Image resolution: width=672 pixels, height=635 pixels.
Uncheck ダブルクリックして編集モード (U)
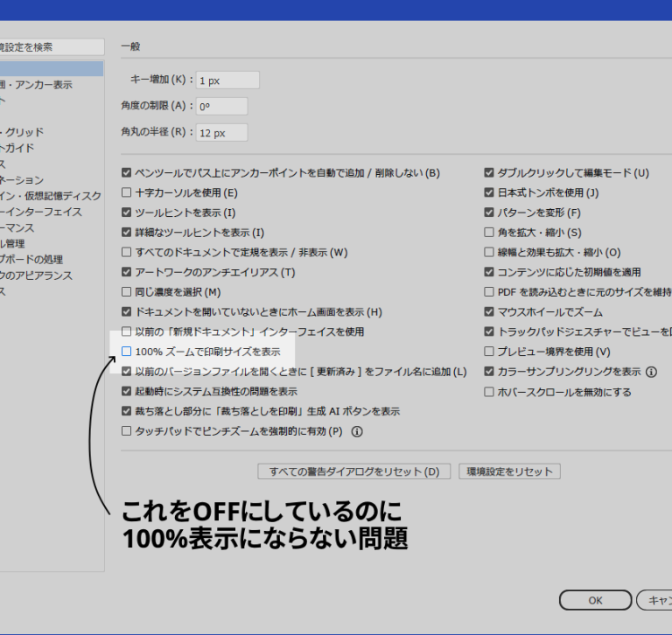(488, 172)
